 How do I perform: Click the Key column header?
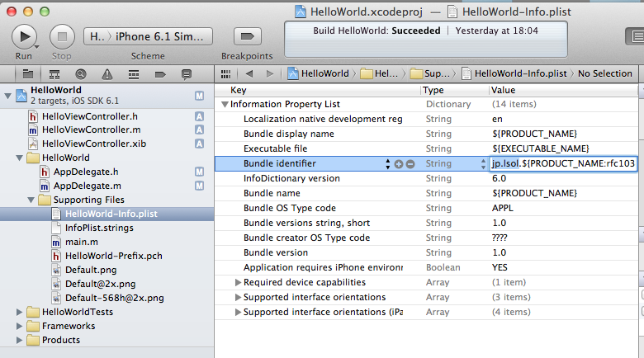239,90
